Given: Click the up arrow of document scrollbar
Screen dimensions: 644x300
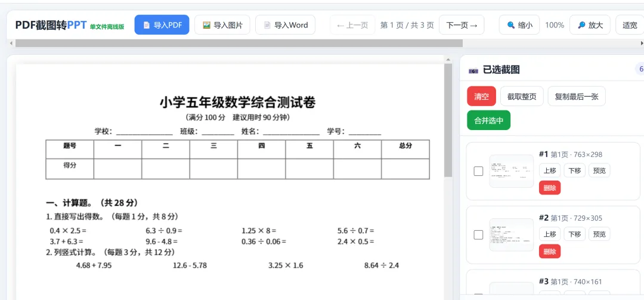Looking at the screenshot, I should (x=448, y=60).
